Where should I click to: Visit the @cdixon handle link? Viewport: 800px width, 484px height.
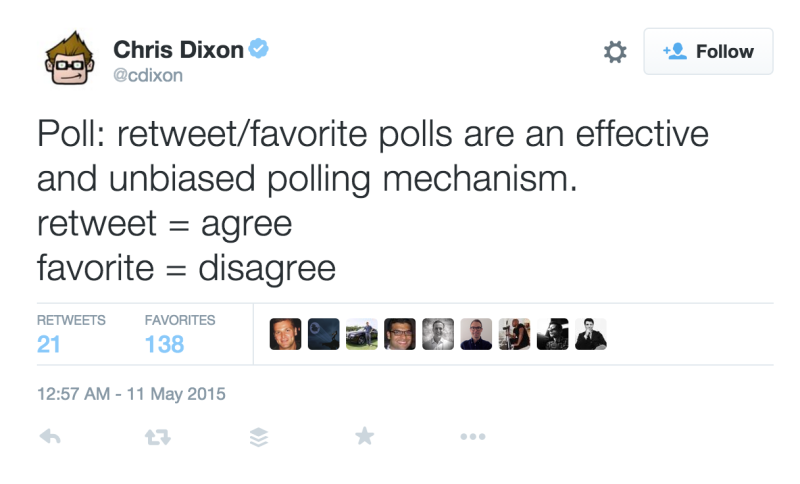coord(148,75)
